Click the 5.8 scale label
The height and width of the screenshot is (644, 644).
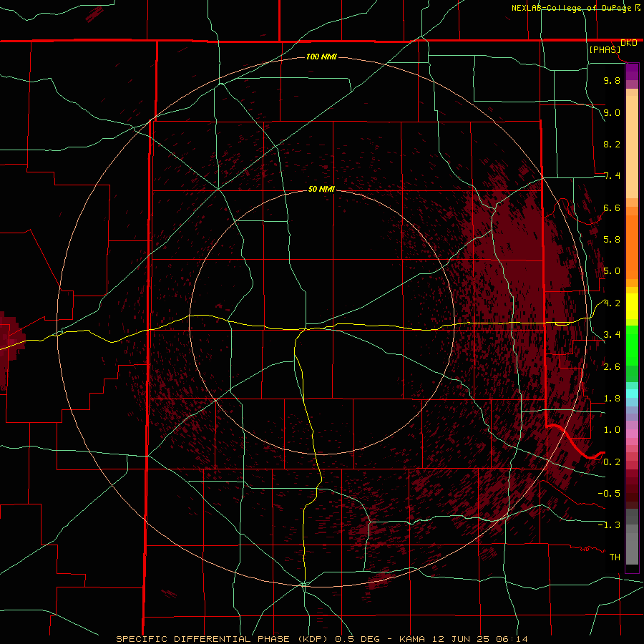[x=612, y=240]
